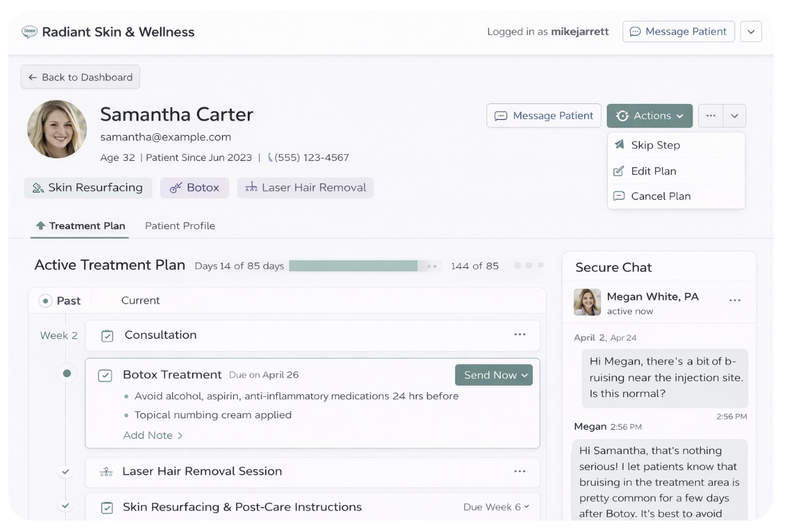Click Samantha Carter's profile photo
The image size is (801, 532).
pyautogui.click(x=57, y=128)
